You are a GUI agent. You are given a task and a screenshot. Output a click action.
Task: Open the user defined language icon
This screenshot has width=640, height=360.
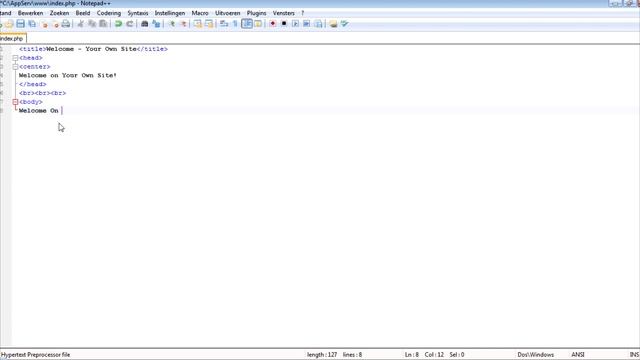tap(258, 24)
